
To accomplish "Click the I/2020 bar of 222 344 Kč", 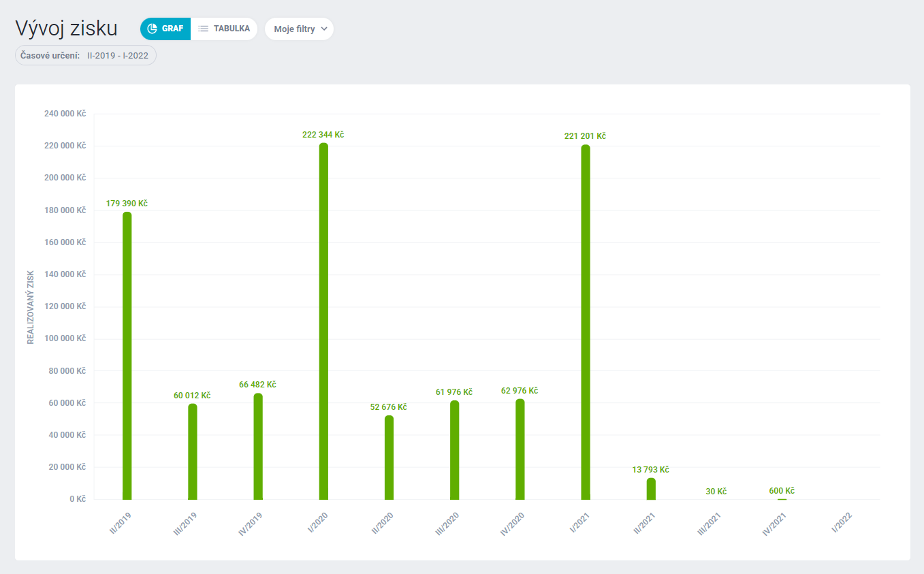I will (x=323, y=321).
